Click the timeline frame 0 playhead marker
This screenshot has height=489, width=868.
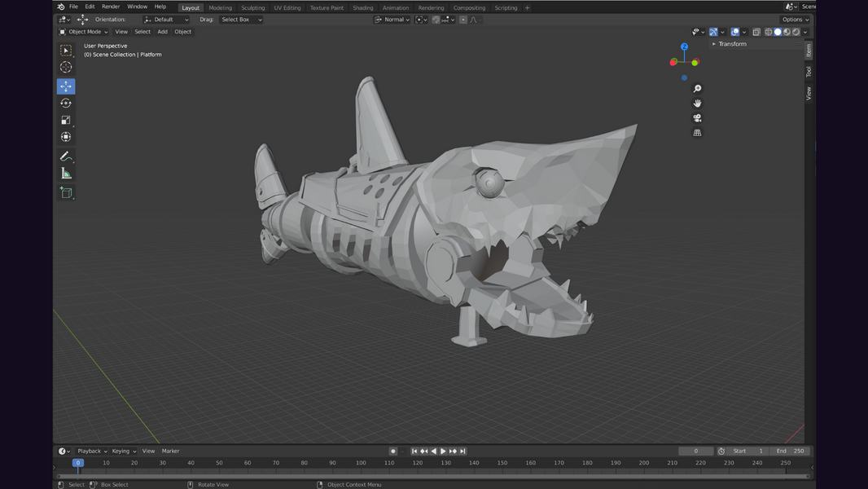(x=78, y=463)
